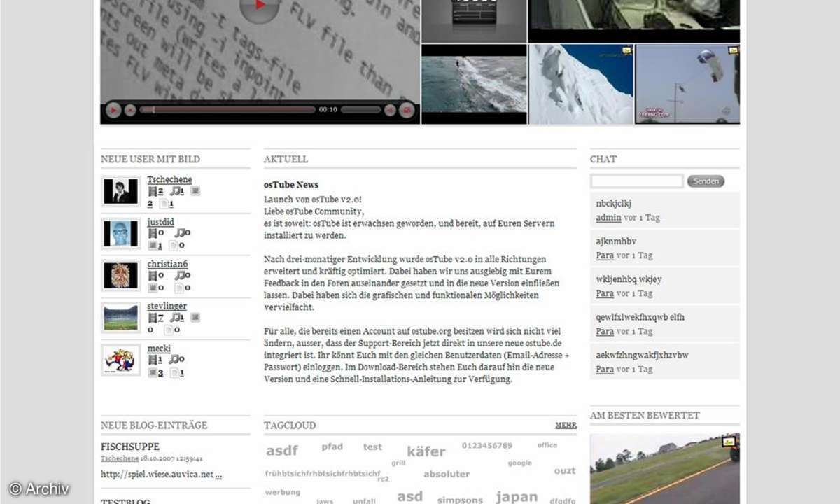The image size is (840, 504).
Task: Open the snowy mountain video thumbnail
Action: click(x=581, y=84)
